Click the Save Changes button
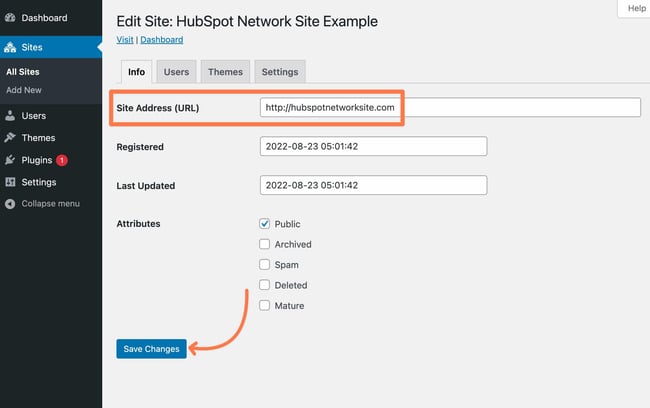Viewport: 650px width, 408px height. [x=151, y=349]
